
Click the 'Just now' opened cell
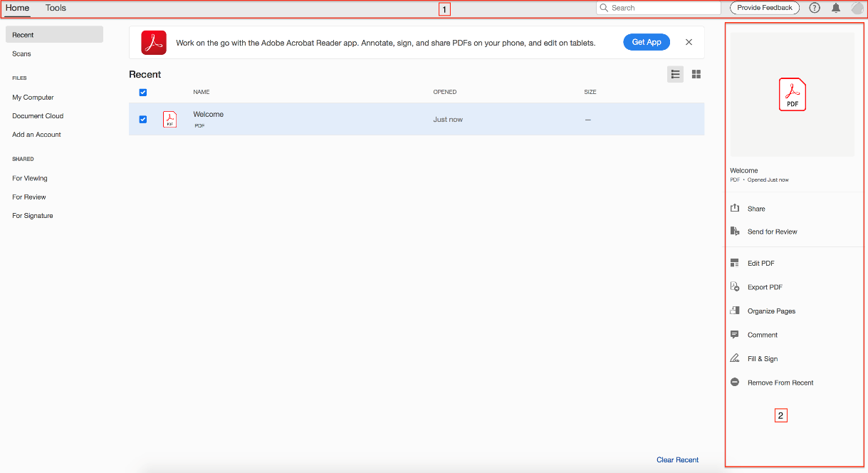tap(448, 120)
